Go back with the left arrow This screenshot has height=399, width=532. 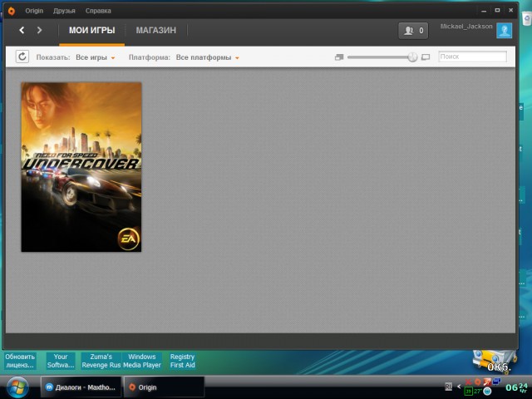coord(22,31)
